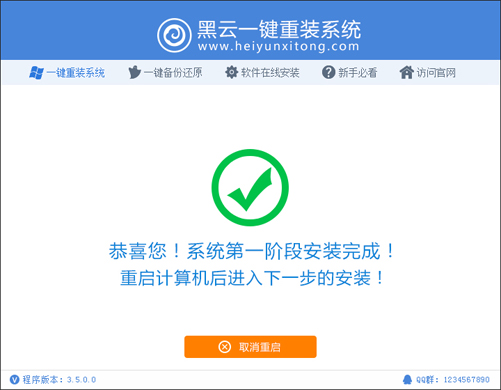This screenshot has height=390, width=501.
Task: Click the bird icon beside 一键备份还原
Action: point(134,72)
